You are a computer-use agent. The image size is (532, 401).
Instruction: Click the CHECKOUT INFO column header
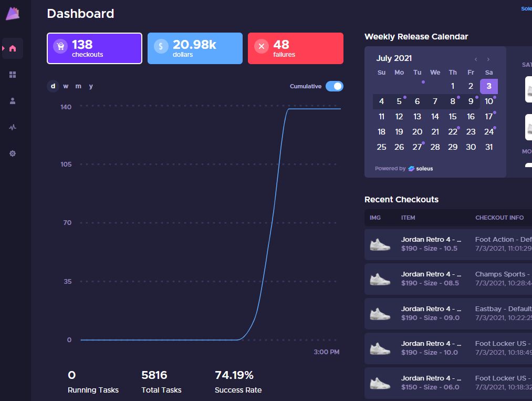pyautogui.click(x=499, y=218)
